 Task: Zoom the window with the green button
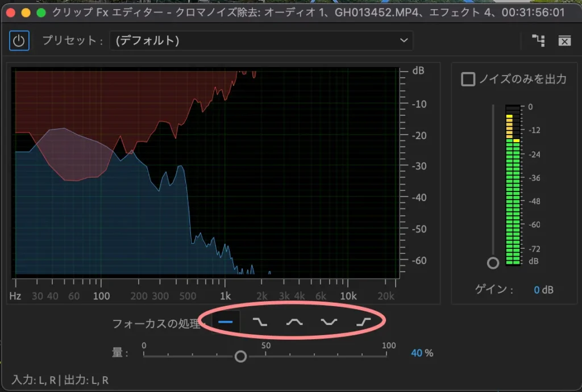tap(41, 12)
